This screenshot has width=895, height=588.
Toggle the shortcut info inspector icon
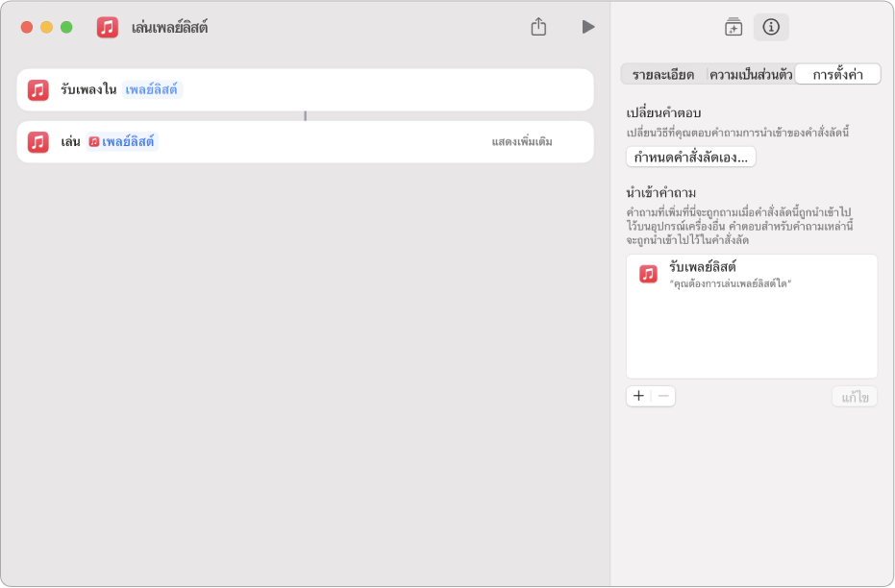[x=771, y=27]
